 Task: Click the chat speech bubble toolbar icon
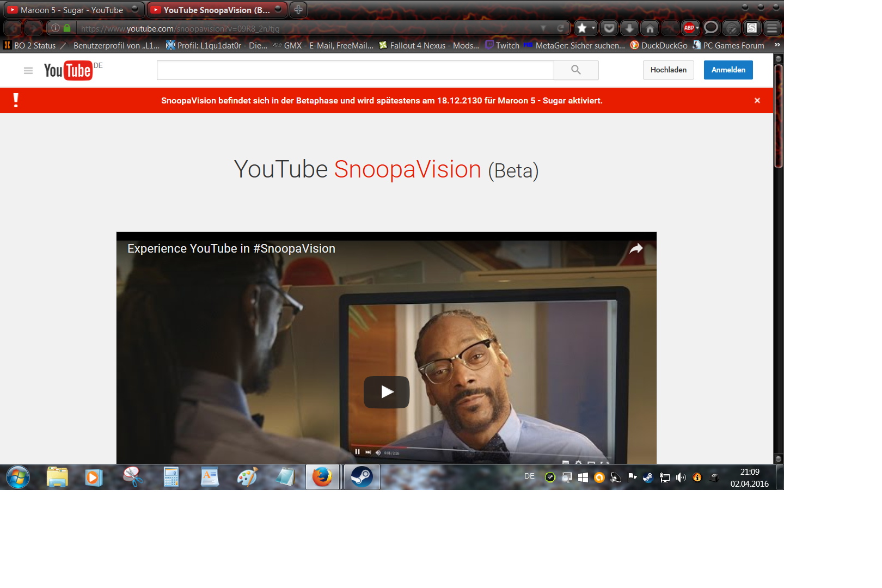pyautogui.click(x=711, y=28)
